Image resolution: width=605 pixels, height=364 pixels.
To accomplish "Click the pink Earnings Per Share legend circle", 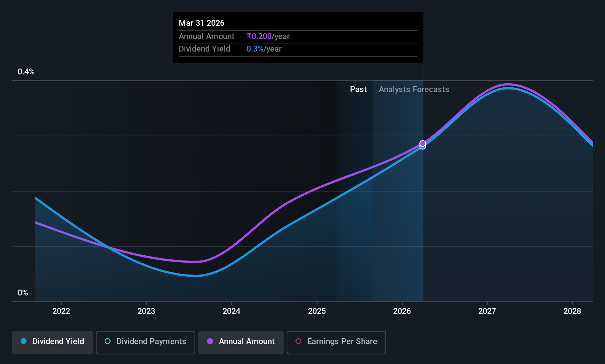I will click(x=298, y=341).
